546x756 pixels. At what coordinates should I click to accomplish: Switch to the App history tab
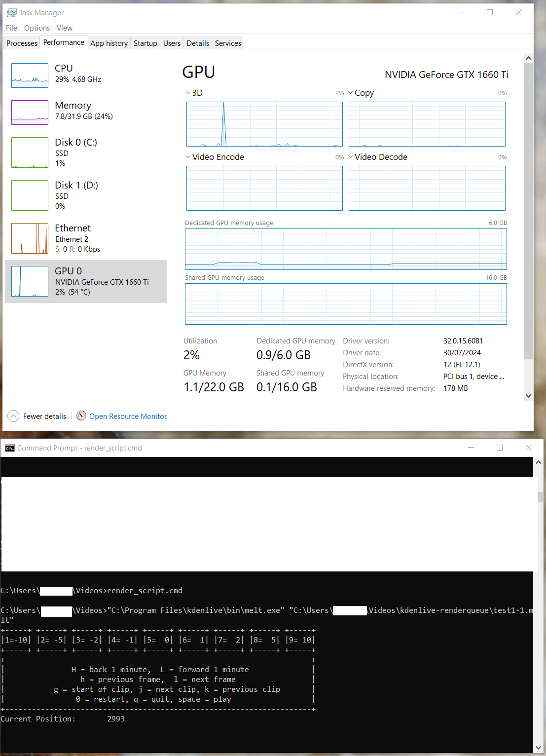point(109,43)
